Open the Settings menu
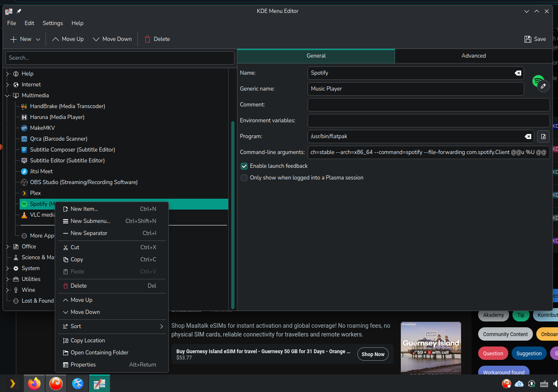The width and height of the screenshot is (558, 392). coord(53,23)
